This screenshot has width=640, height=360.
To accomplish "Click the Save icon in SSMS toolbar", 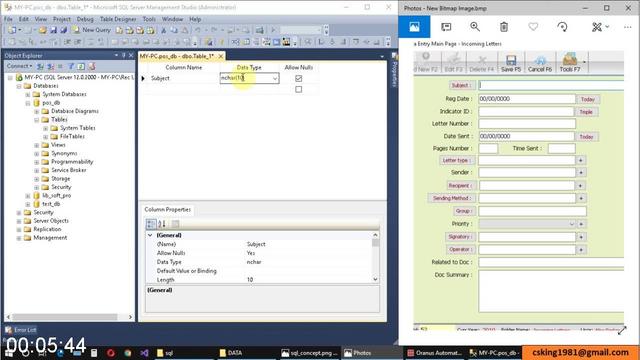I will point(53,30).
